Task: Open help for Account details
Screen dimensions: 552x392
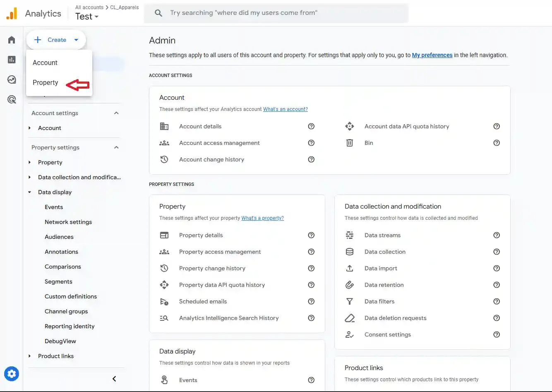Action: tap(311, 126)
